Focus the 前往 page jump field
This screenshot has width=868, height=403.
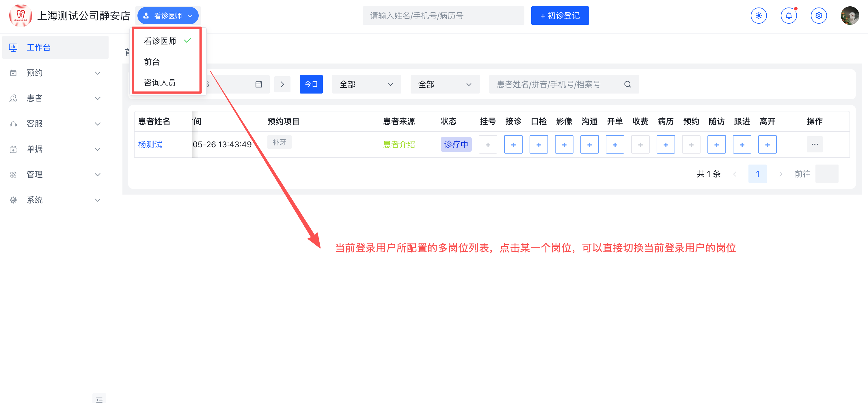click(826, 174)
